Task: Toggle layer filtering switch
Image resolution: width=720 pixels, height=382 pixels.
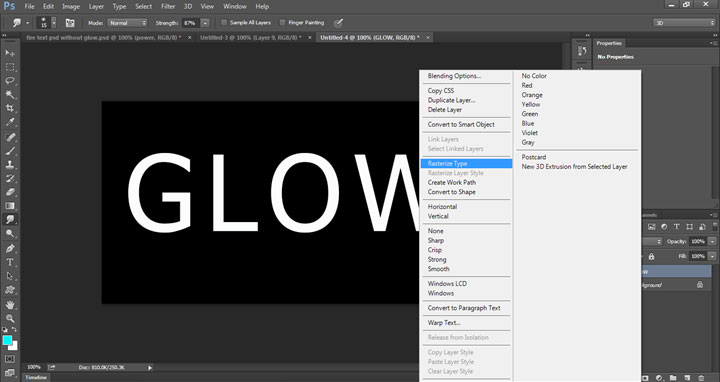Action: 715,227
